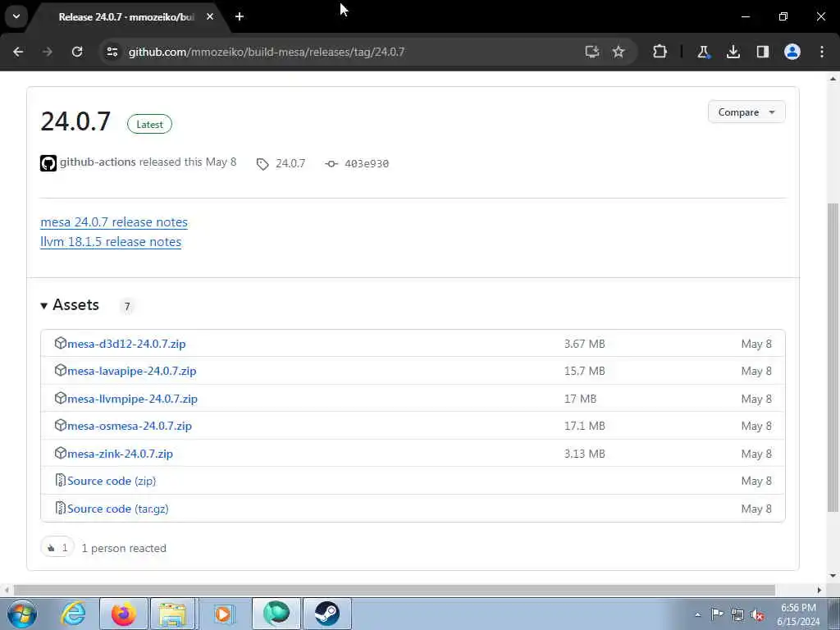840x630 pixels.
Task: Open the browser downloads icon
Action: click(x=733, y=52)
